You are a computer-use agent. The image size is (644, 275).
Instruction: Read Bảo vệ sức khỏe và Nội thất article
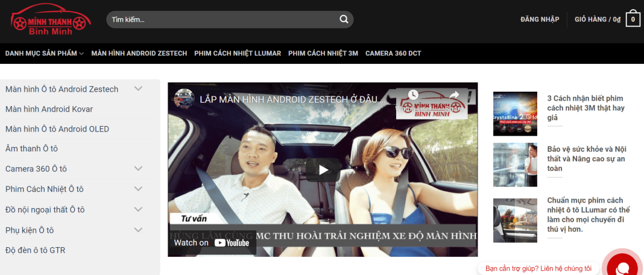coord(587,159)
